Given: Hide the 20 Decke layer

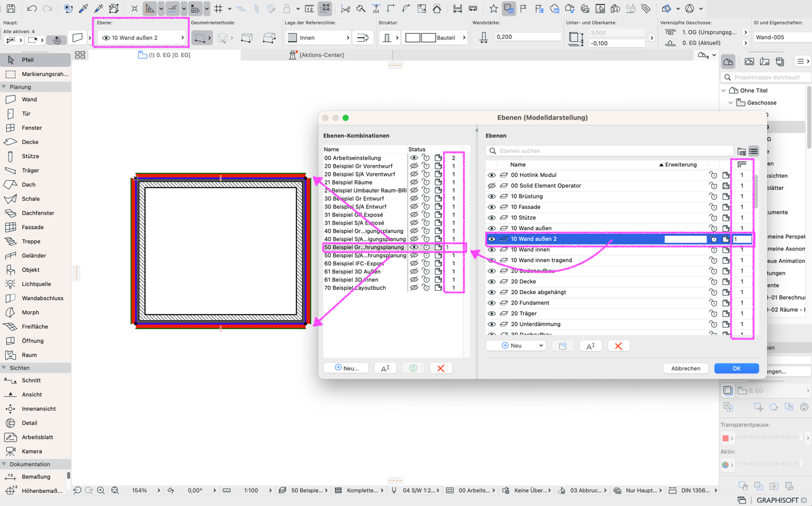Looking at the screenshot, I should [x=491, y=281].
